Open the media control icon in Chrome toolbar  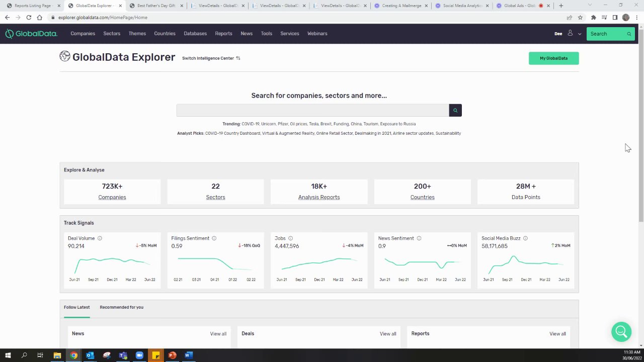tap(604, 17)
